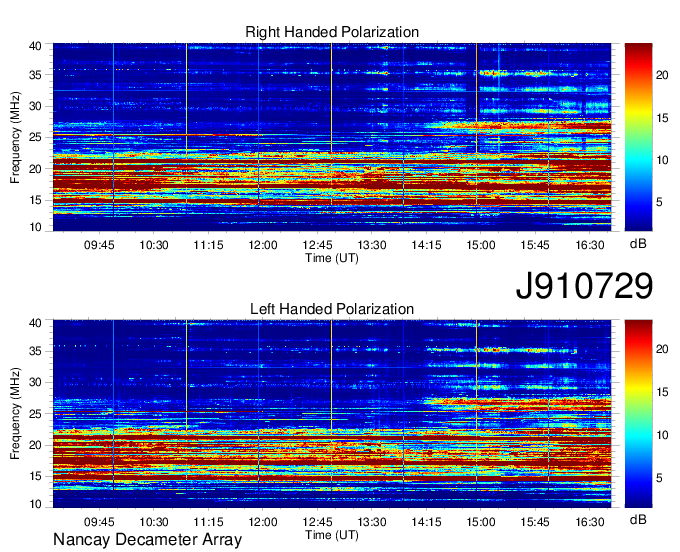Click the 5 dB tick on Right Handed color bar
The image size is (680, 552).
point(659,202)
